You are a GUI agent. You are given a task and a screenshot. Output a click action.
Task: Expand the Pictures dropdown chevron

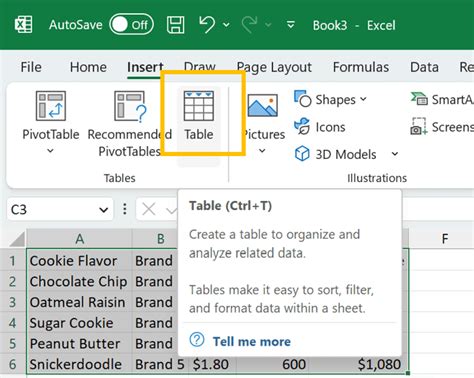pos(262,151)
